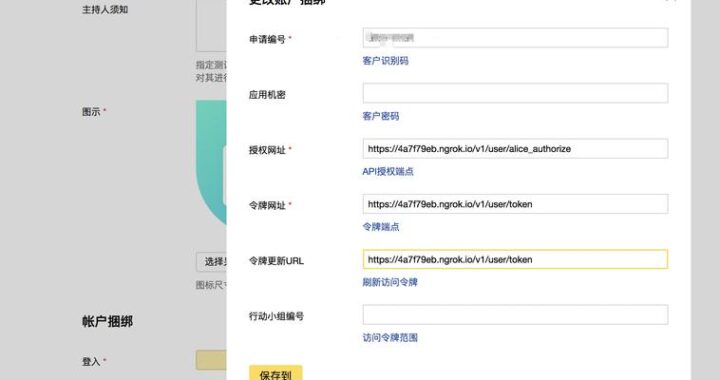Click the 授权网址 field with alice_authorize URL
The image size is (720, 380).
click(x=515, y=149)
